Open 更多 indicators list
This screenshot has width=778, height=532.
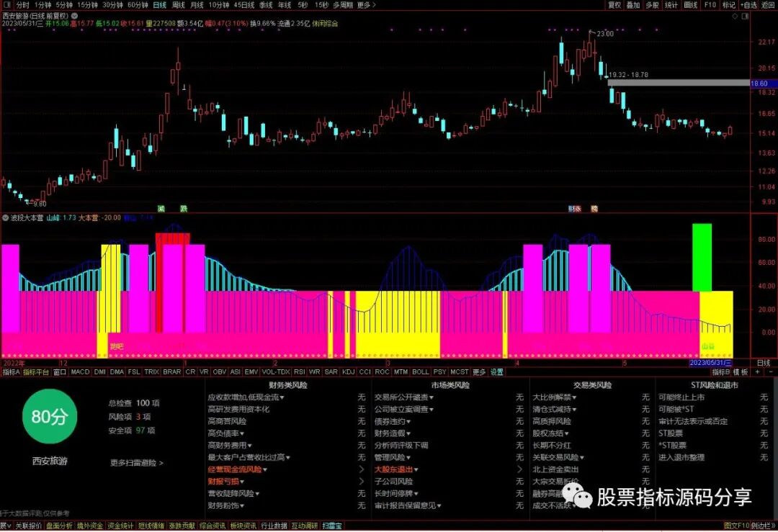pyautogui.click(x=479, y=372)
